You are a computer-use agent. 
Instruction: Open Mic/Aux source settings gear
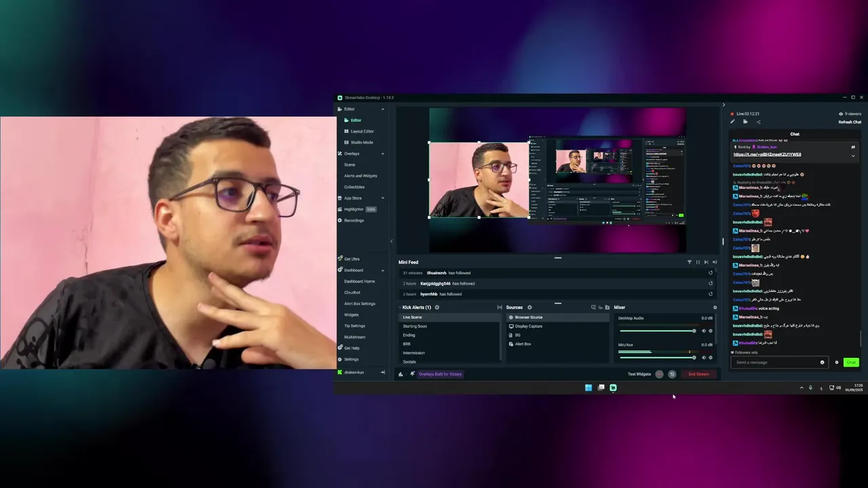coord(711,357)
